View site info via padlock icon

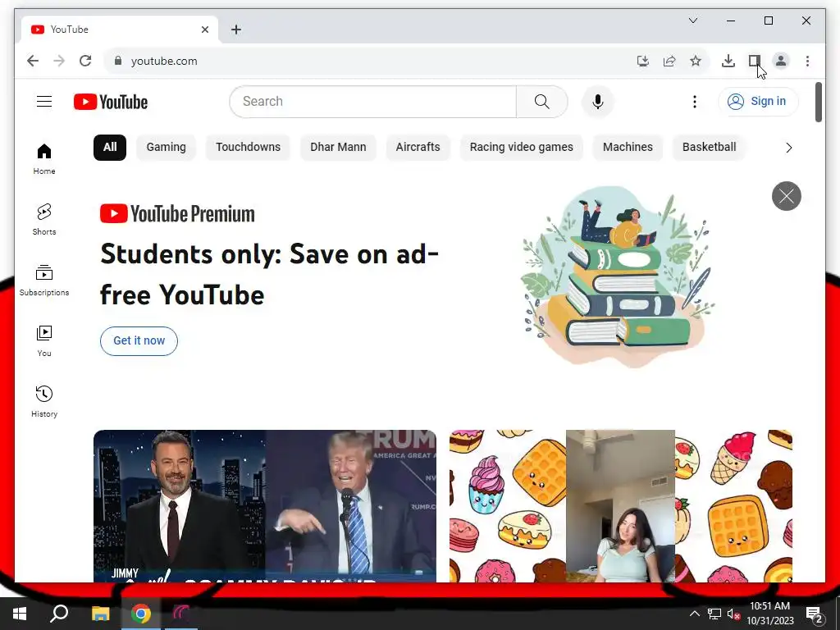point(118,61)
